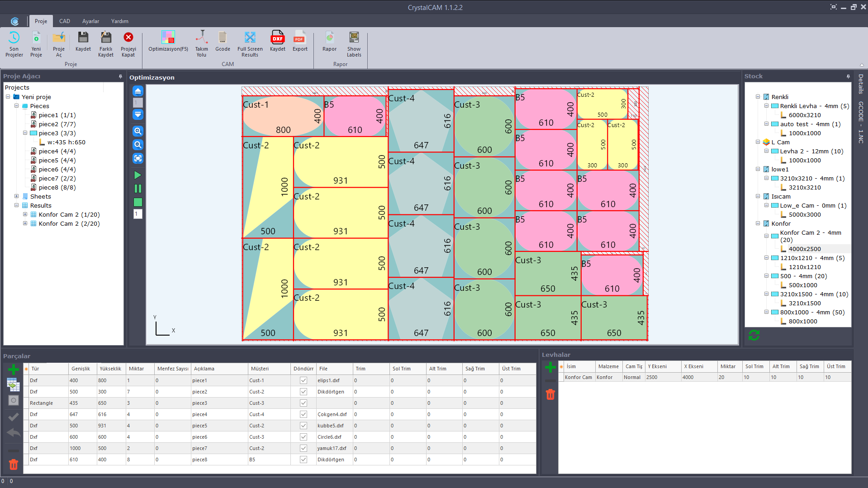Start optimization with green play button

[138, 175]
